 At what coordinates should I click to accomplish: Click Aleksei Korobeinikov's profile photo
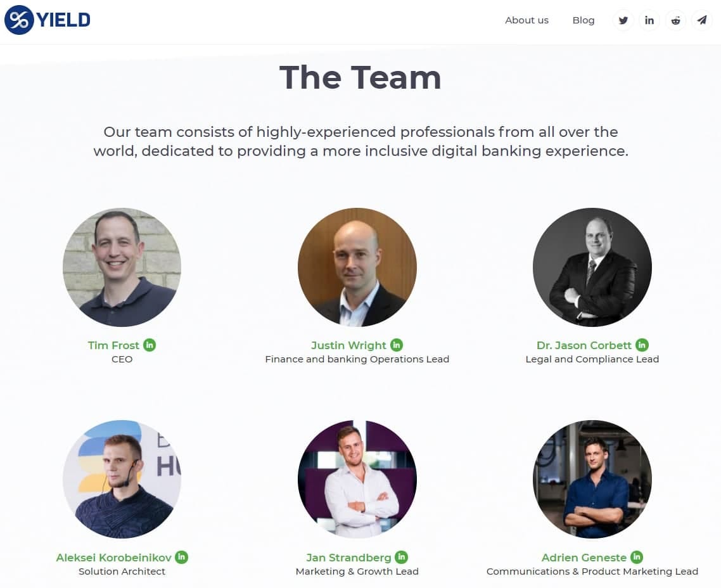(x=122, y=479)
